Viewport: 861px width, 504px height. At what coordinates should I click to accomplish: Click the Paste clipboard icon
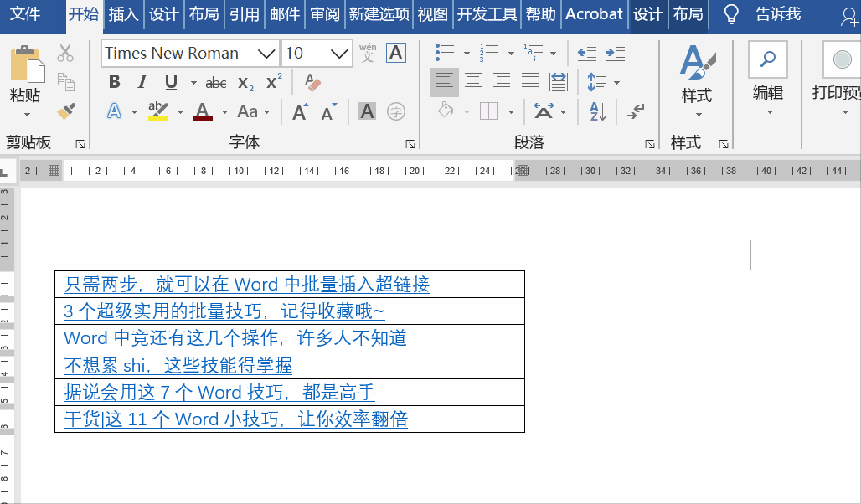(28, 64)
